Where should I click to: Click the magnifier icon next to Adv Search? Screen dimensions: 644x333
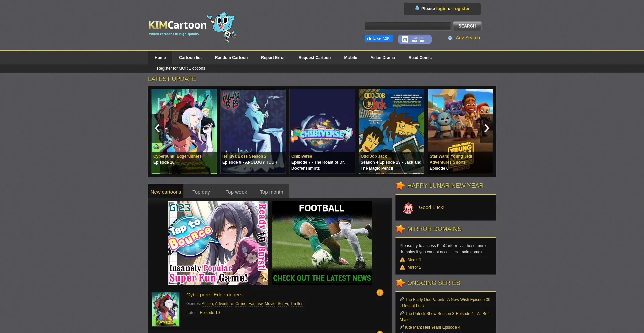tap(450, 38)
